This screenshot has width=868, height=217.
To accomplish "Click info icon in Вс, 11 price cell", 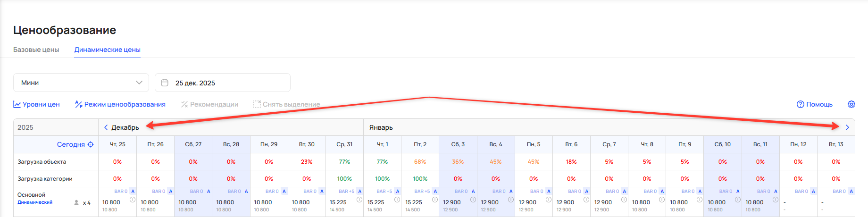I will (775, 200).
